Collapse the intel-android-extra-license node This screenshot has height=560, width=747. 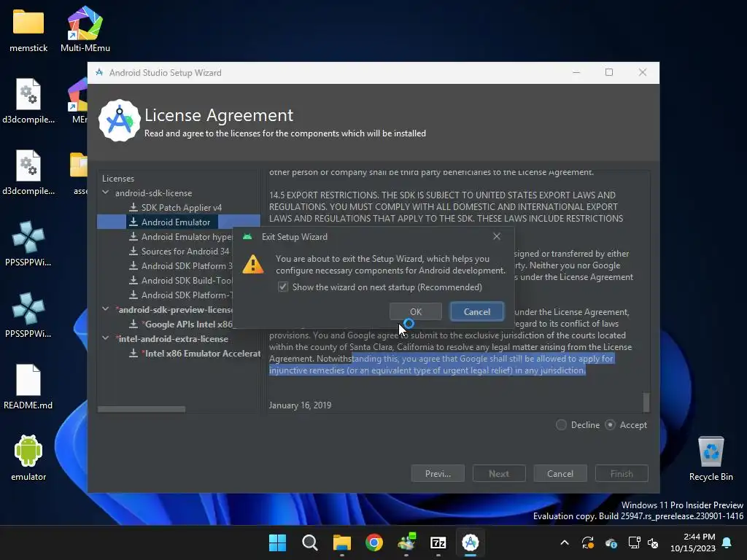pyautogui.click(x=105, y=338)
